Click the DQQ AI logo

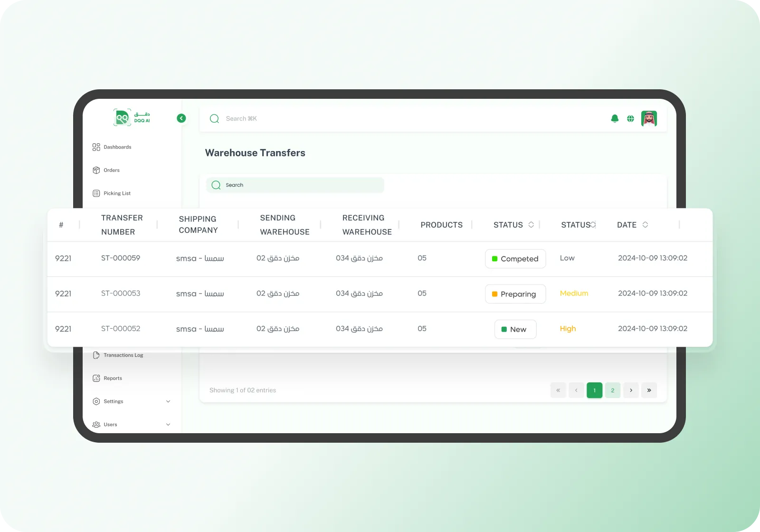(x=132, y=117)
